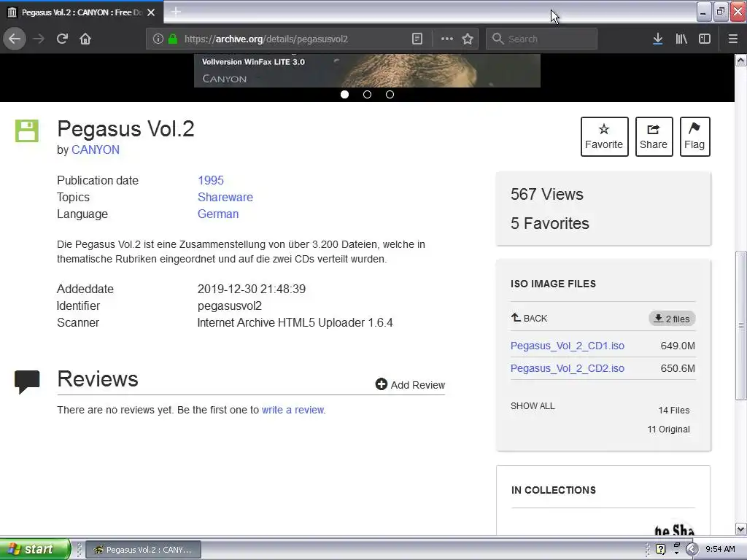The image size is (747, 560).
Task: Click the page scrollbar up arrow
Action: coord(741,60)
